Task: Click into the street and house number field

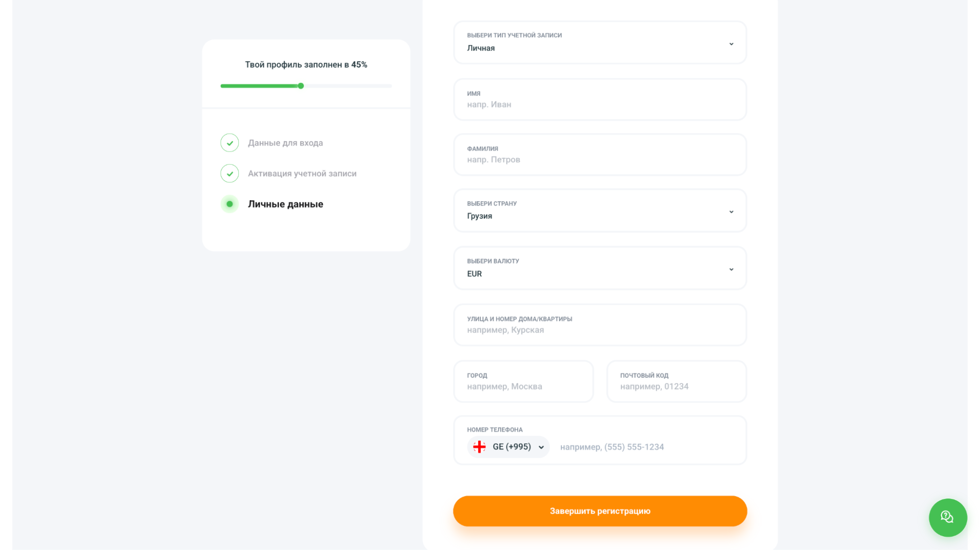Action: tap(600, 325)
